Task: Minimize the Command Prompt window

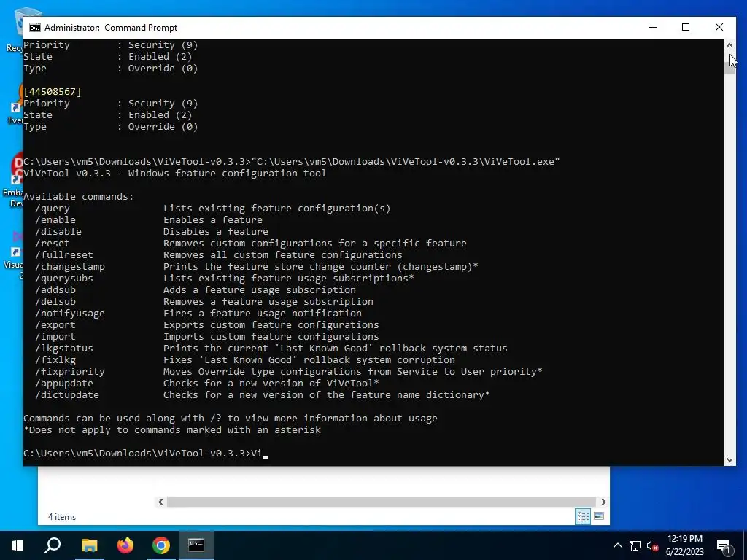Action: (653, 27)
